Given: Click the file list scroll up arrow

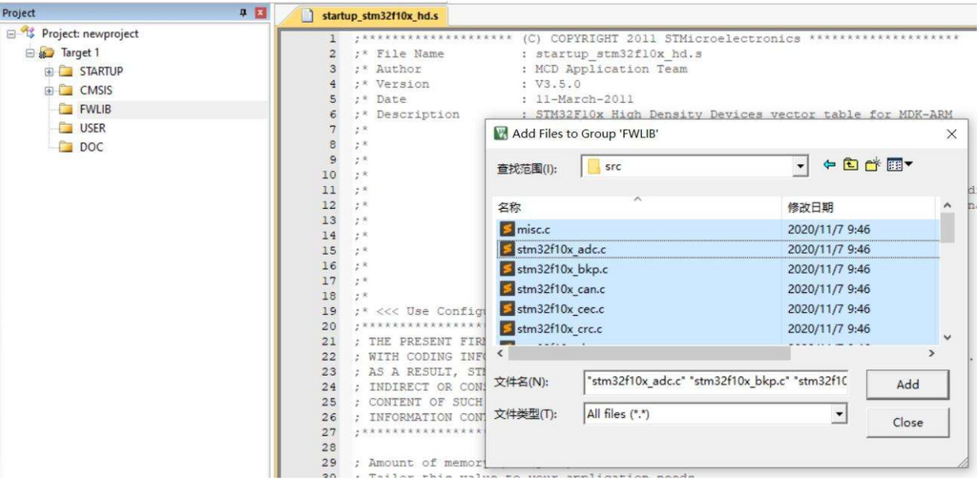Looking at the screenshot, I should [x=947, y=206].
